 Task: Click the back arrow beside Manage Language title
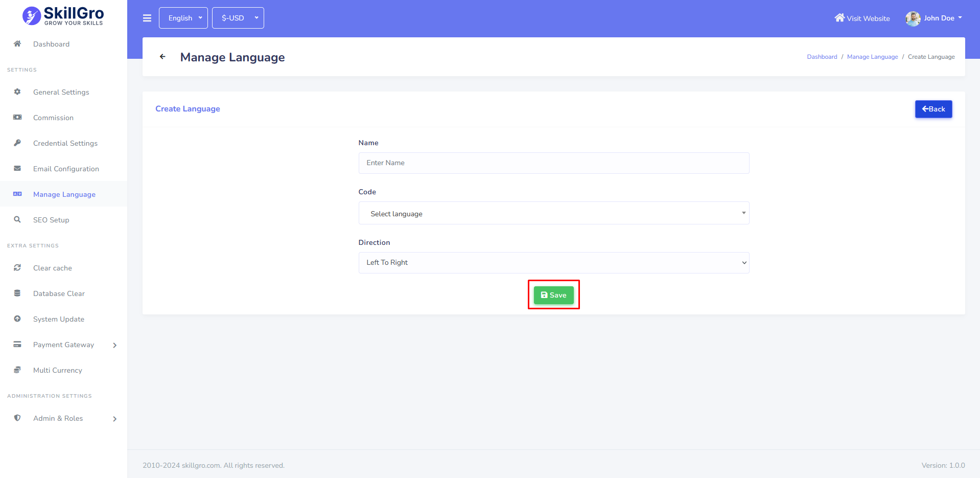(162, 57)
